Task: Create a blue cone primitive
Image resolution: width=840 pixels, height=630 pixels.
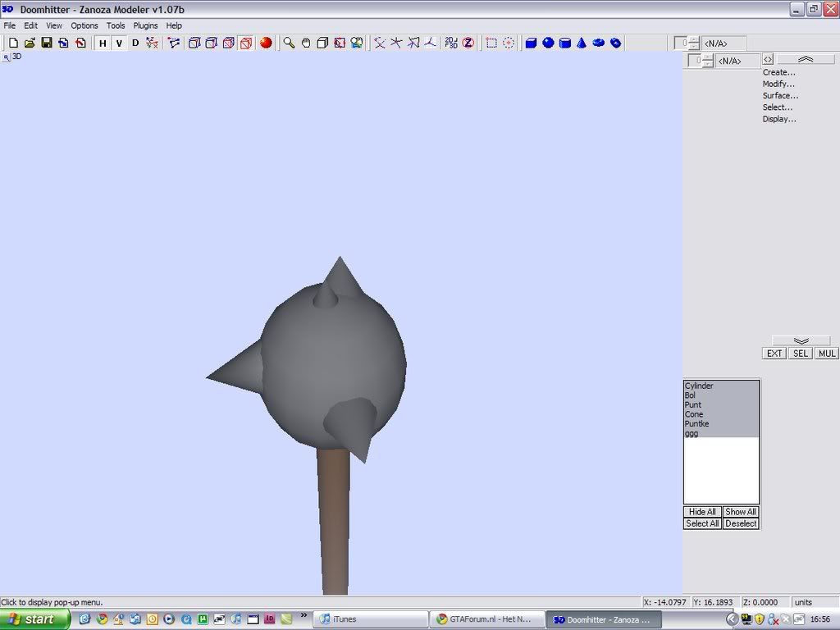Action: point(582,43)
